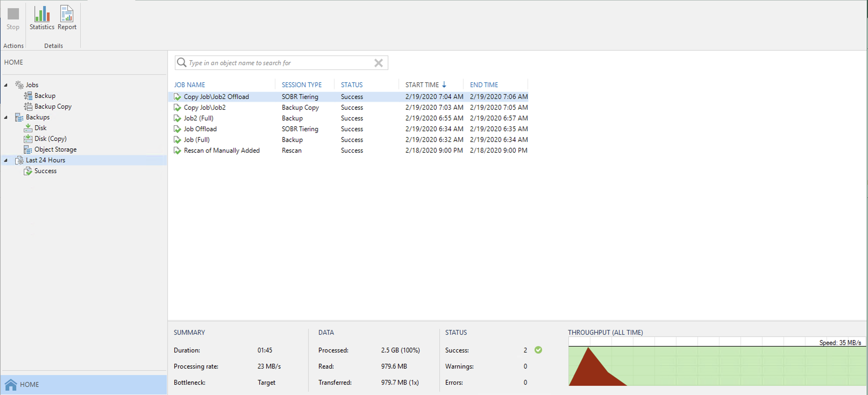This screenshot has height=395, width=868.
Task: Click the Duration value 01:45
Action: pyautogui.click(x=265, y=350)
